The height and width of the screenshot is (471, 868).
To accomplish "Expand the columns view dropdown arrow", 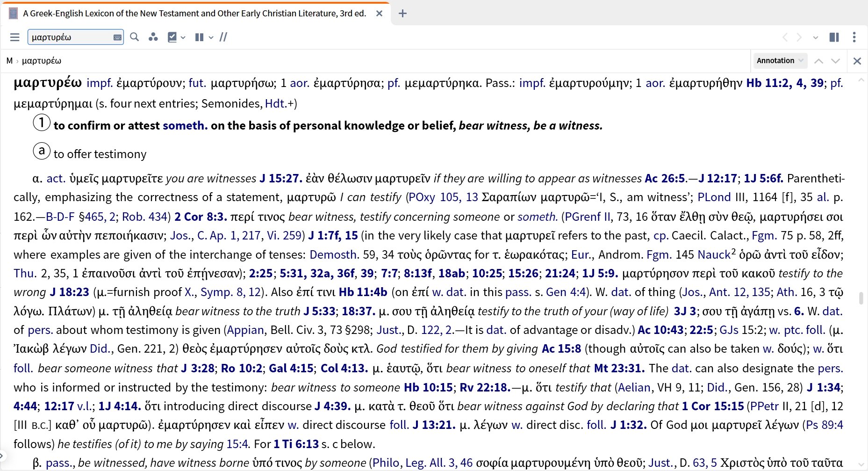I will pos(211,37).
